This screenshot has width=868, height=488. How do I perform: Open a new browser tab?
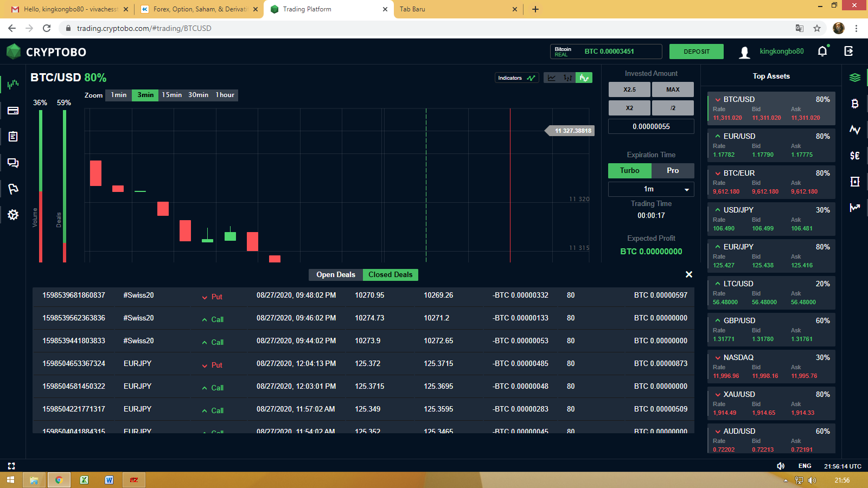coord(535,9)
